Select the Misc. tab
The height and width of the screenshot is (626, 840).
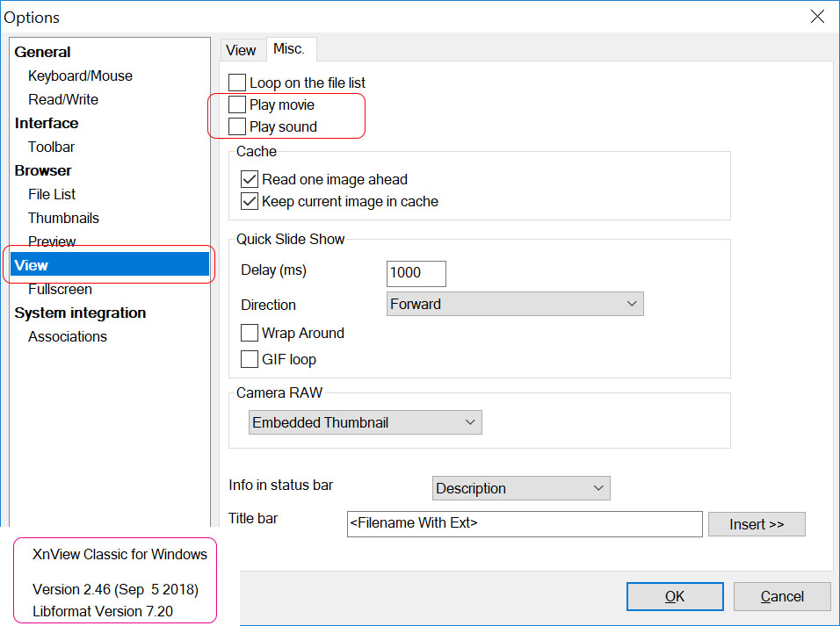[289, 49]
